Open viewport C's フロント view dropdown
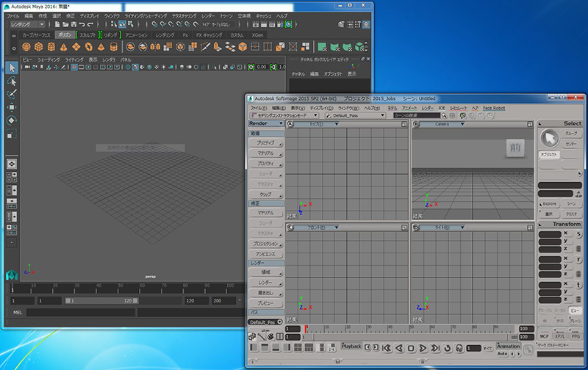 pyautogui.click(x=316, y=228)
